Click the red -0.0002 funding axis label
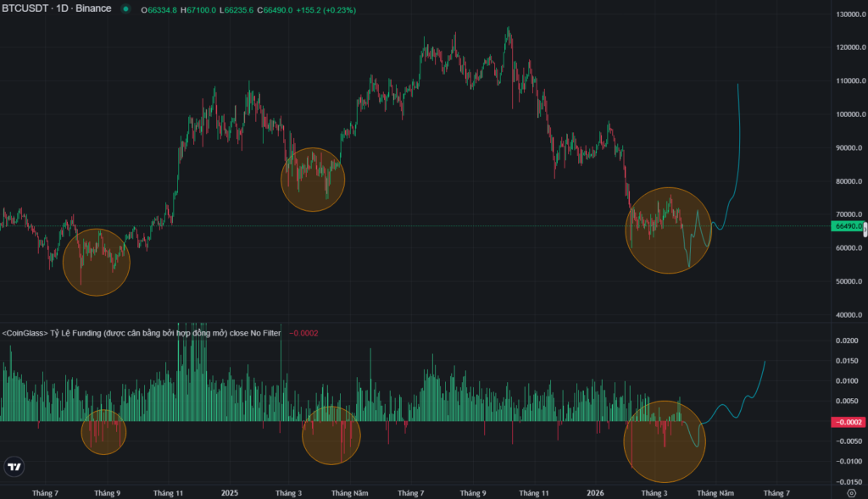 tap(847, 422)
